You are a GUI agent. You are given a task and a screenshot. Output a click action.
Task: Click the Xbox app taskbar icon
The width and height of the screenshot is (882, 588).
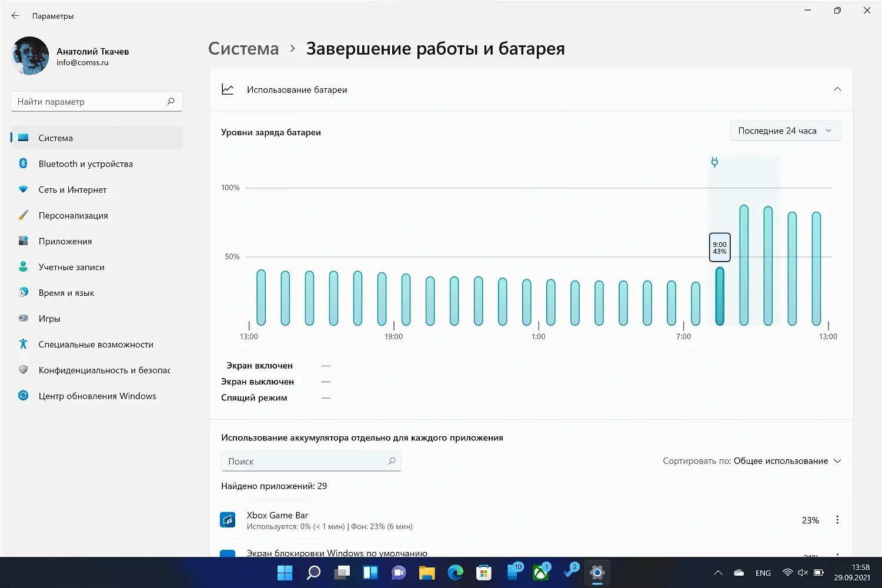pos(540,572)
